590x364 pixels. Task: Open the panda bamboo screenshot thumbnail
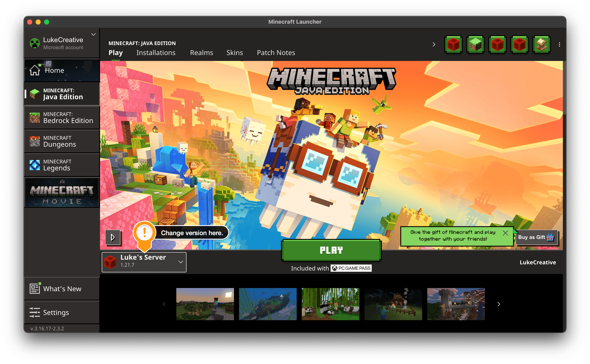coord(330,304)
